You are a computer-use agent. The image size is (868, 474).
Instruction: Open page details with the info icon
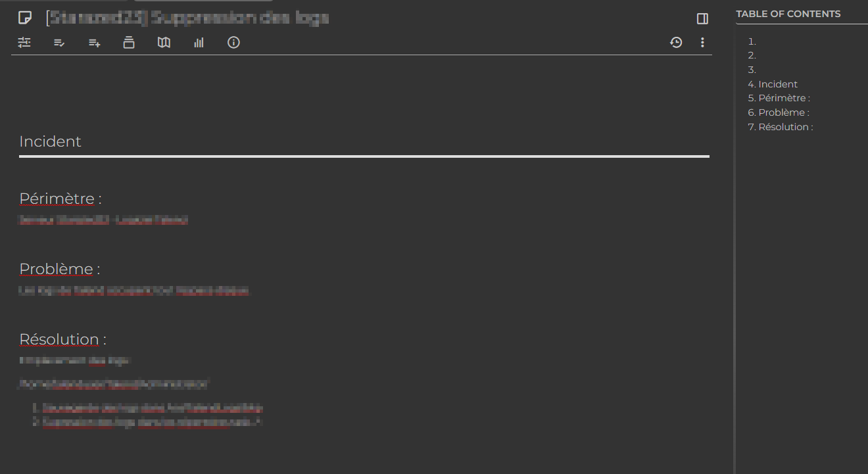pos(233,42)
